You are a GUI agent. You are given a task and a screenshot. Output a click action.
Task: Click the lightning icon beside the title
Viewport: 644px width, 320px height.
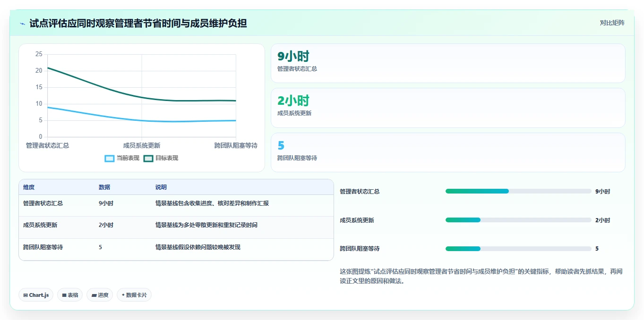point(23,24)
